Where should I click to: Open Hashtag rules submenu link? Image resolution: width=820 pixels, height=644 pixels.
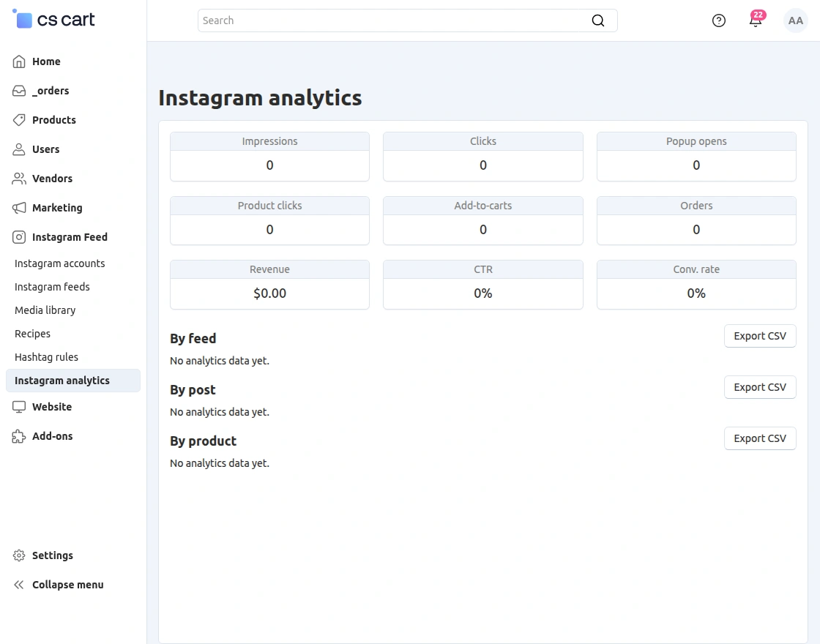47,357
